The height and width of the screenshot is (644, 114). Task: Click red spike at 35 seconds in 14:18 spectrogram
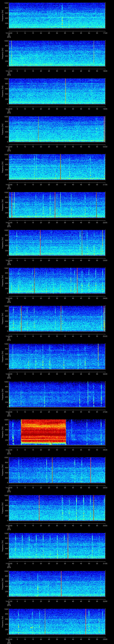pos(65,91)
